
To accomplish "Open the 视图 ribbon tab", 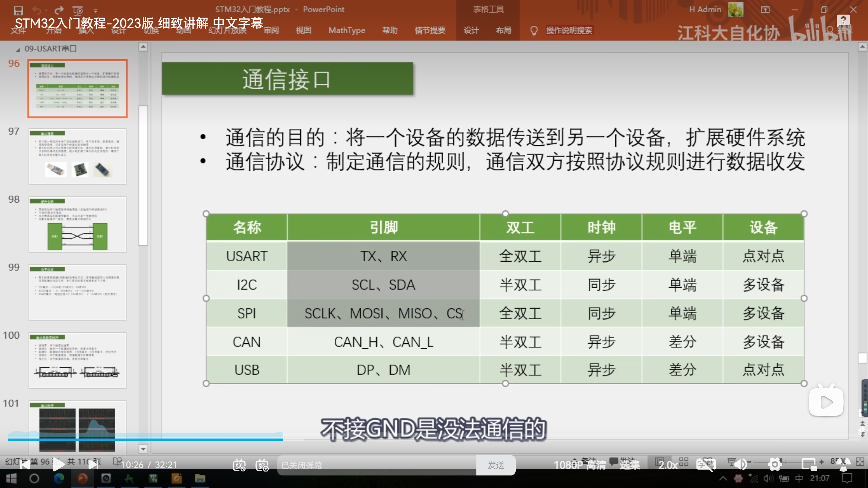I will tap(303, 30).
